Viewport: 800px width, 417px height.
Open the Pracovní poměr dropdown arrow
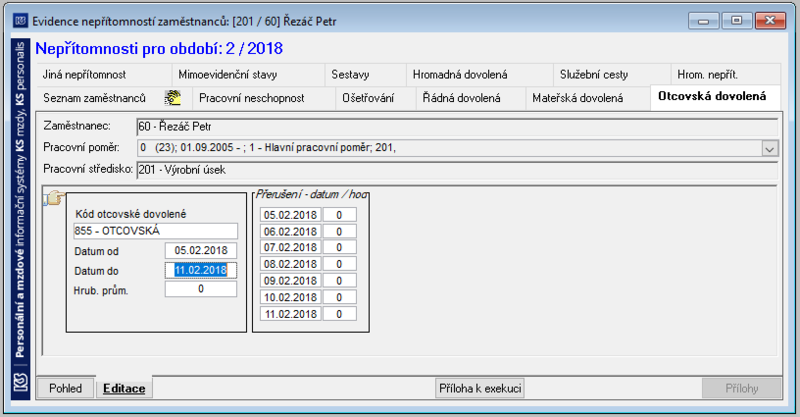pos(770,148)
